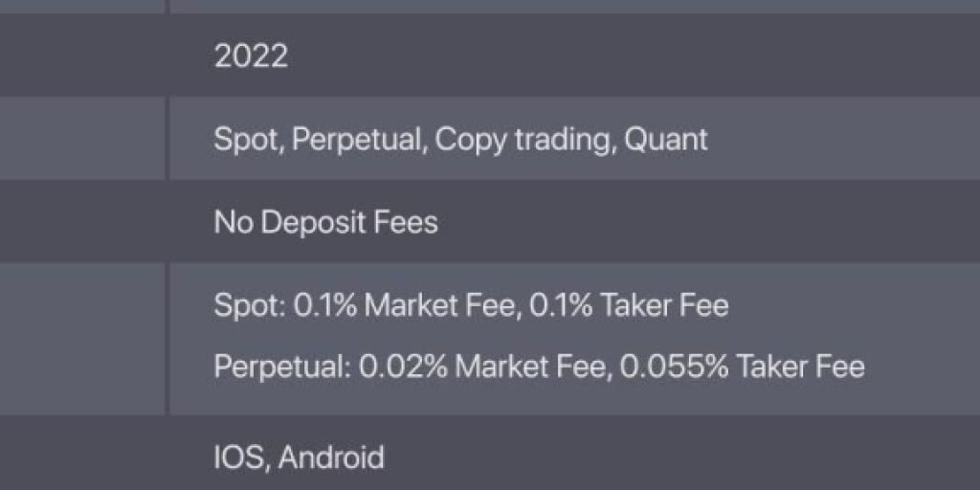Click the empty left cell beside 2022

[x=83, y=56]
